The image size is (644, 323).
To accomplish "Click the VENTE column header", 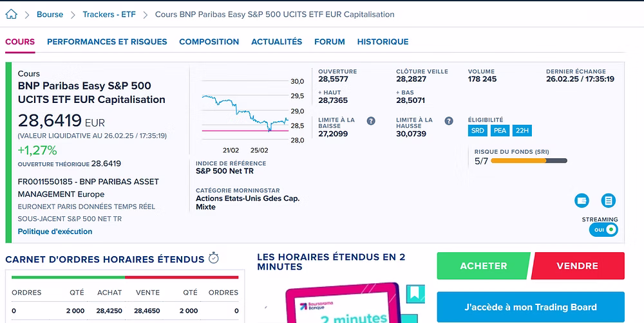I will coord(148,293).
